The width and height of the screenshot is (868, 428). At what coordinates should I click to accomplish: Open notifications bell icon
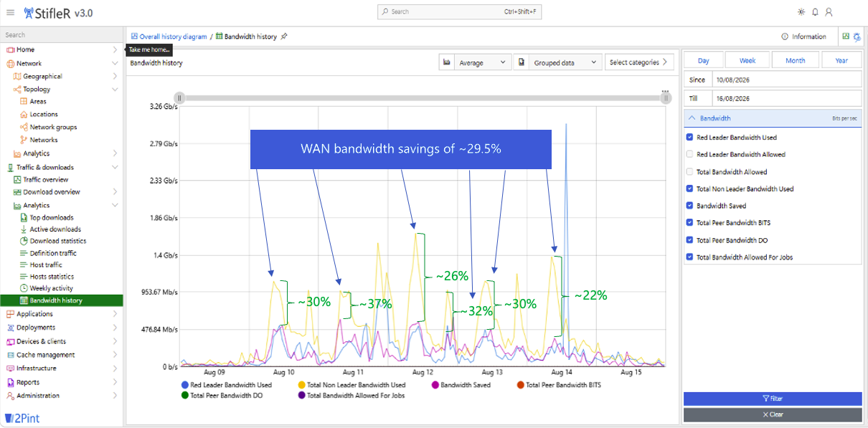point(815,12)
